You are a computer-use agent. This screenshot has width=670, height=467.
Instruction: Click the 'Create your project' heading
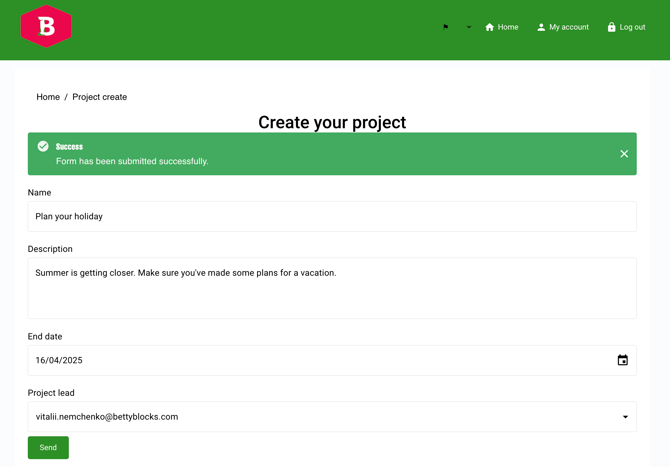tap(332, 123)
